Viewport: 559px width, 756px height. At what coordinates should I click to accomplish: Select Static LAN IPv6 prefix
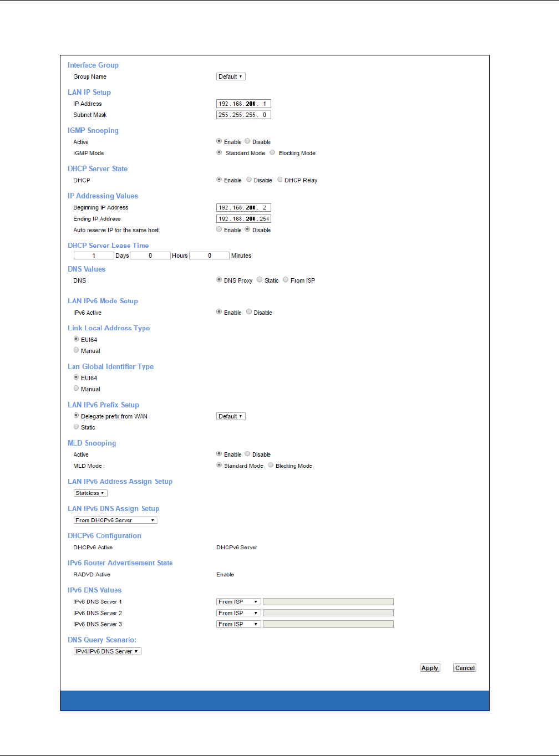(x=76, y=427)
